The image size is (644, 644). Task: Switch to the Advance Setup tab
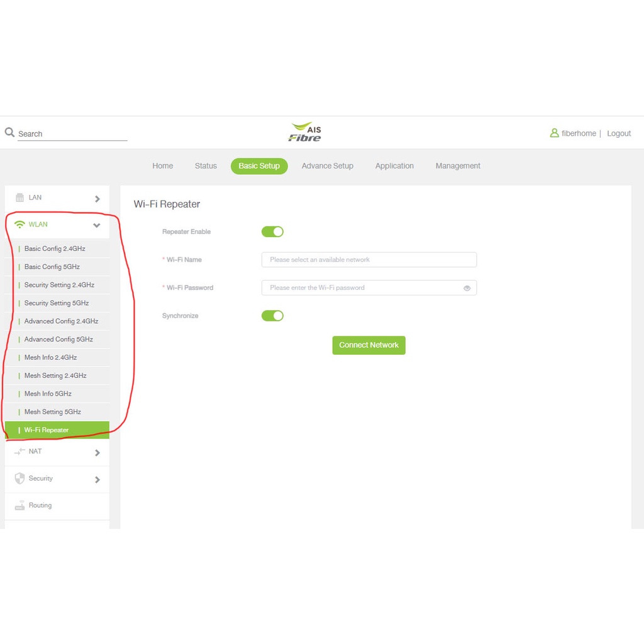click(x=327, y=166)
